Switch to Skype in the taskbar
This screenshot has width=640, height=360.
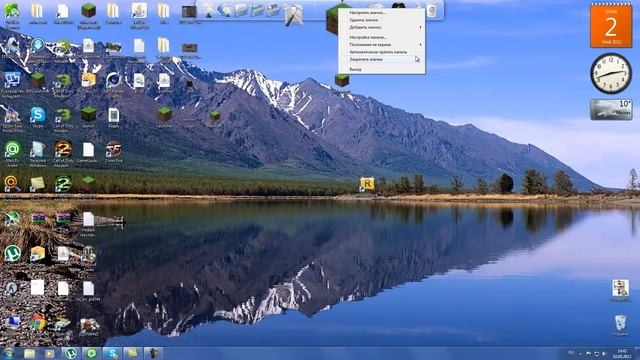(x=112, y=353)
